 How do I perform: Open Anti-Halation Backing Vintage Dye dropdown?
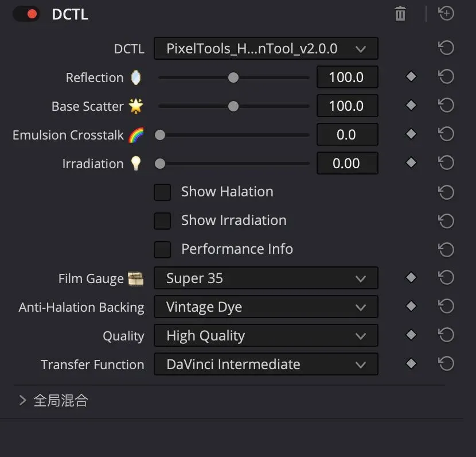(266, 307)
